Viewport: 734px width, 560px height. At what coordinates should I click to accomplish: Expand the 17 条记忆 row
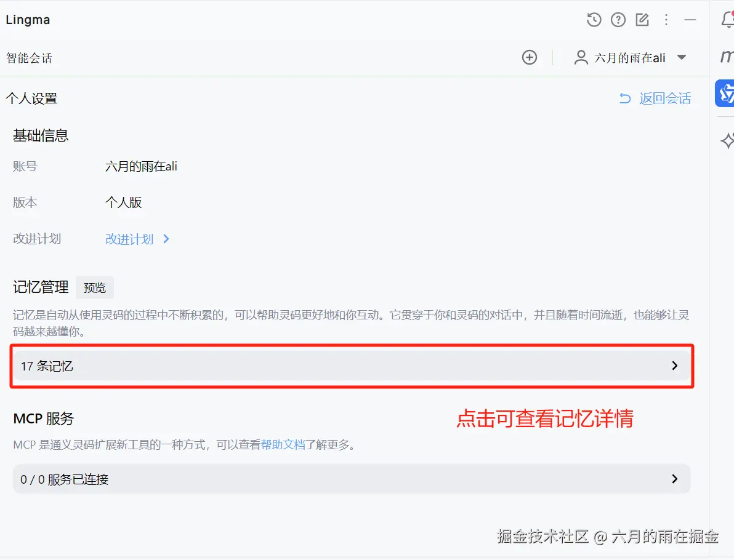tap(351, 366)
